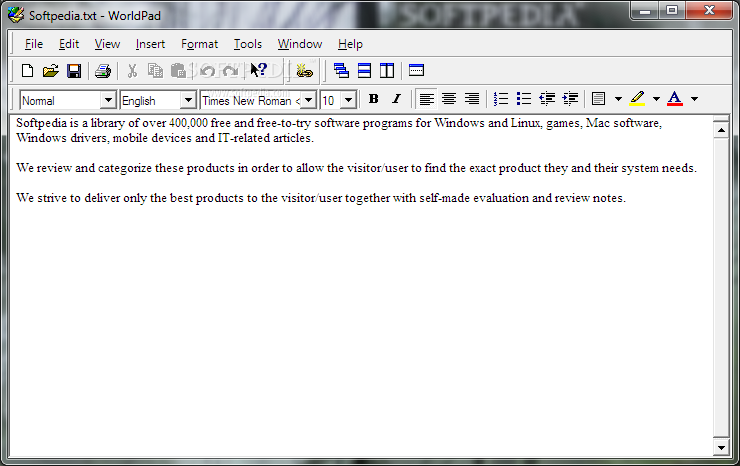
Task: Redo the last undone action
Action: tap(230, 71)
